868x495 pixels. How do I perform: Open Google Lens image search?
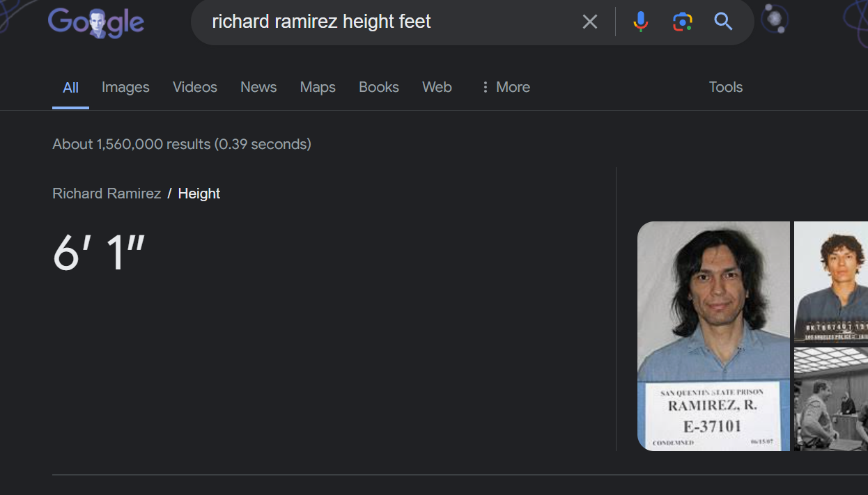682,22
